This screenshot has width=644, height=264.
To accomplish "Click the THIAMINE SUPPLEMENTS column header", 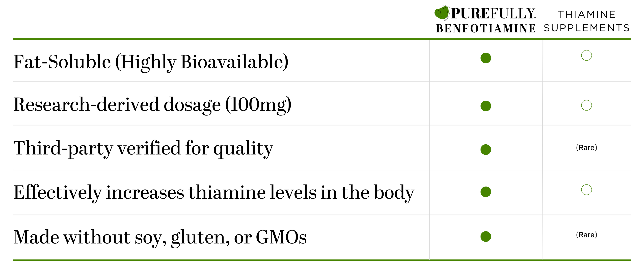I will coord(586,21).
